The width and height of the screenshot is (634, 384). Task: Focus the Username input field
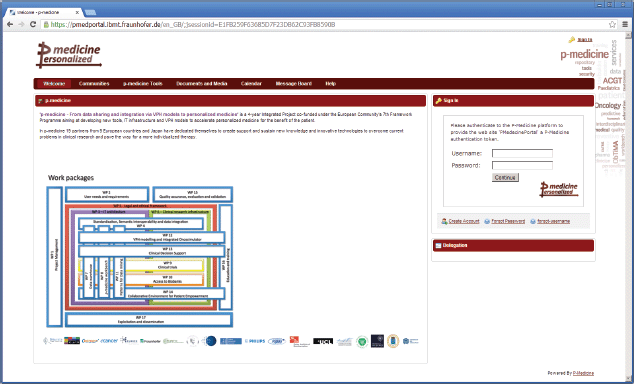(522, 153)
